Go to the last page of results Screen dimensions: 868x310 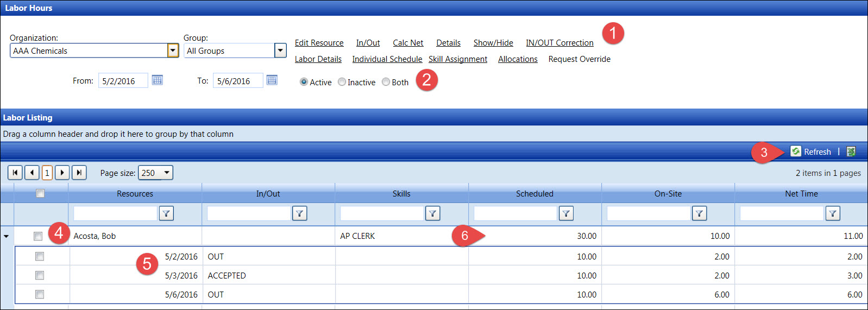(x=79, y=173)
